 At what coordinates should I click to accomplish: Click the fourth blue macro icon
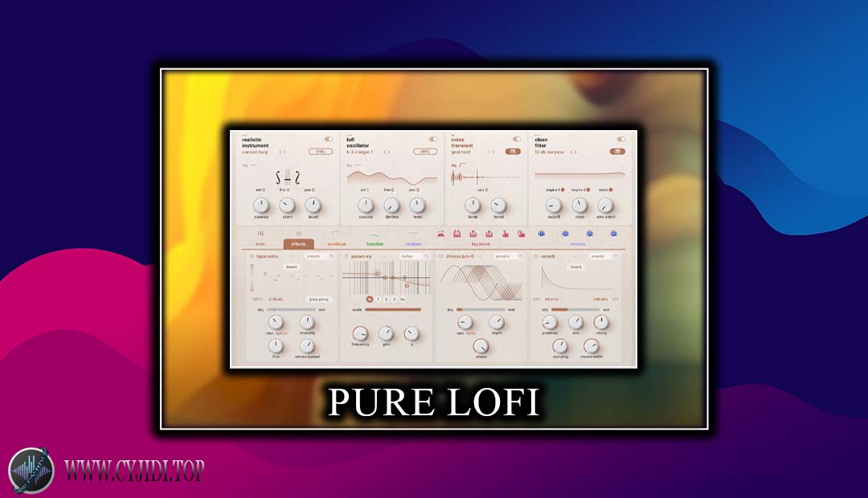point(613,234)
